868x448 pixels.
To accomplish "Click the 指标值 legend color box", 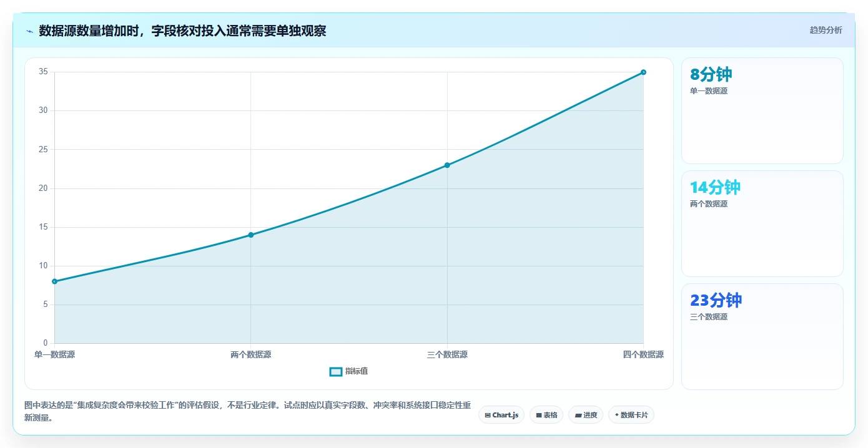I will [335, 371].
